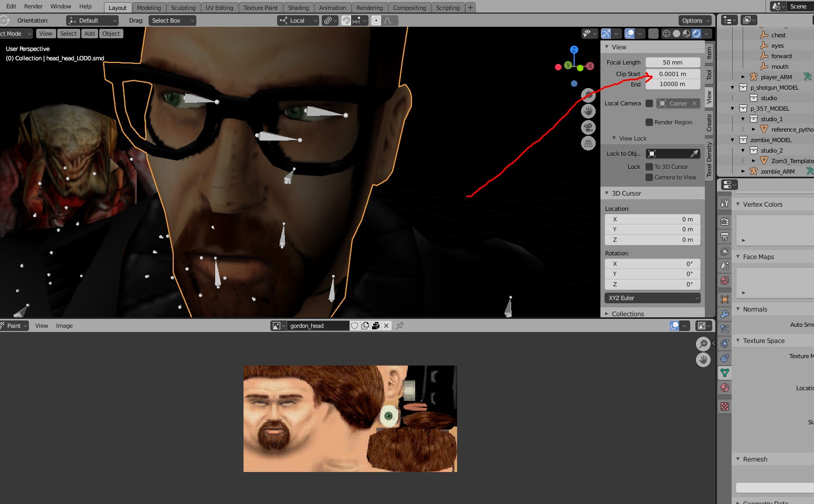This screenshot has width=814, height=504.
Task: Click the Focal Length 50 mm field
Action: (673, 62)
